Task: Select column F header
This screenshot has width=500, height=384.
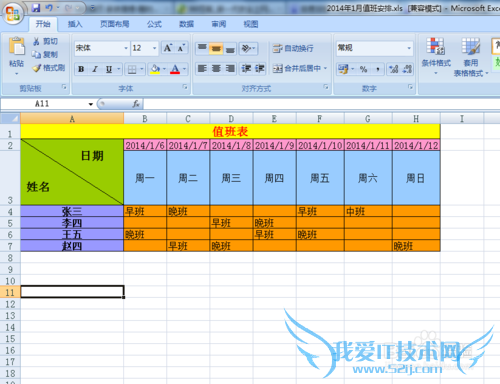Action: coord(320,119)
